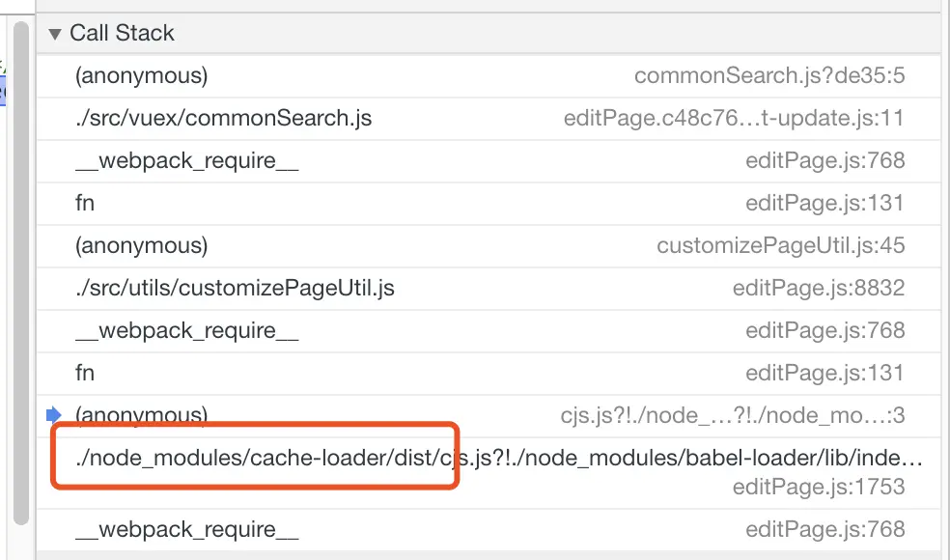The width and height of the screenshot is (950, 560).
Task: Open editPage.js:768 link in the last row
Action: pos(824,529)
